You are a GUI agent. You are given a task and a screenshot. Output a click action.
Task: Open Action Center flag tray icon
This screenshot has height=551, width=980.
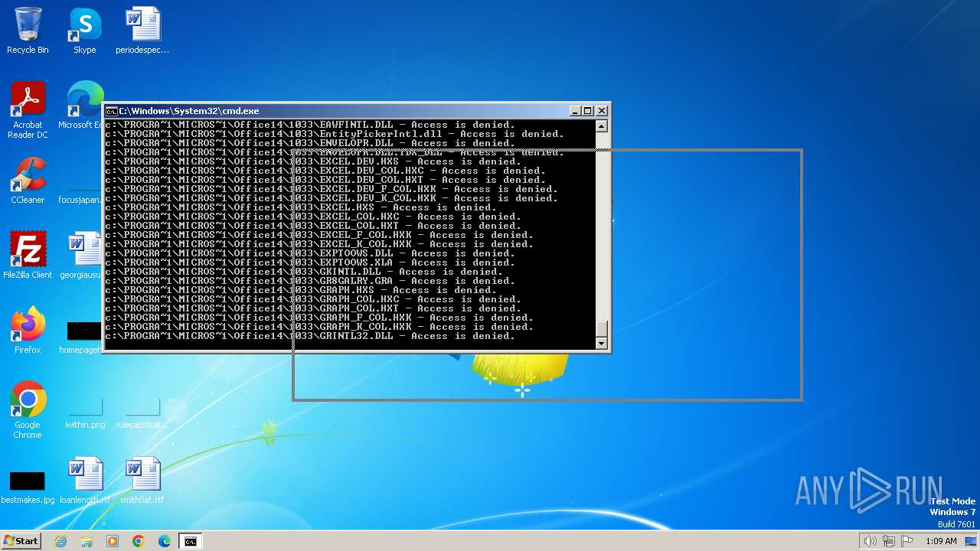click(906, 541)
